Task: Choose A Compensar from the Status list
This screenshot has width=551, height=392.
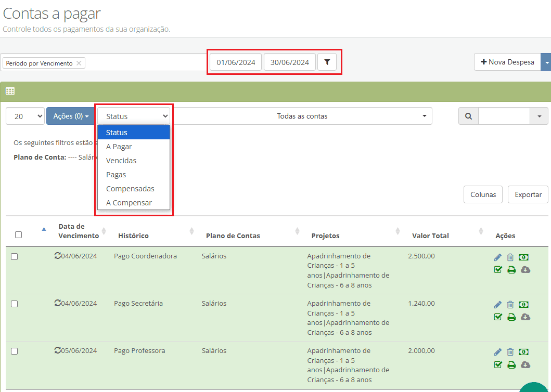Action: [x=134, y=203]
